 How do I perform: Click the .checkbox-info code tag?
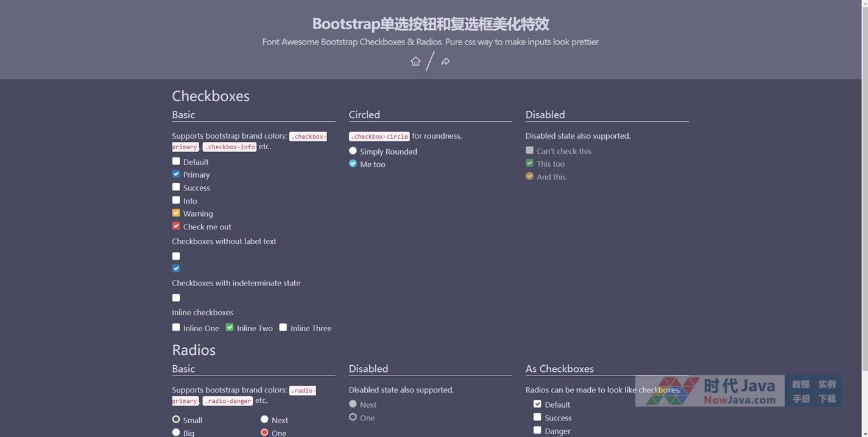tap(230, 147)
